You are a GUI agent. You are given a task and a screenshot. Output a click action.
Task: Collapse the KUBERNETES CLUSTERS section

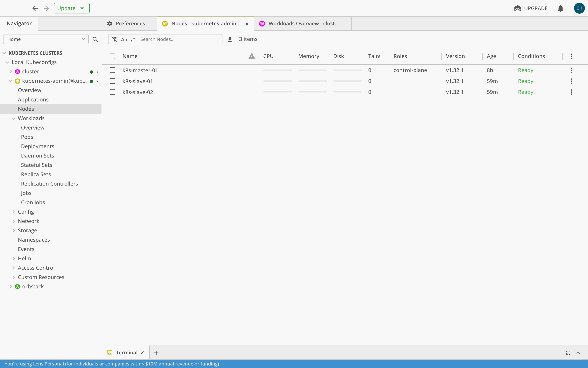4,53
